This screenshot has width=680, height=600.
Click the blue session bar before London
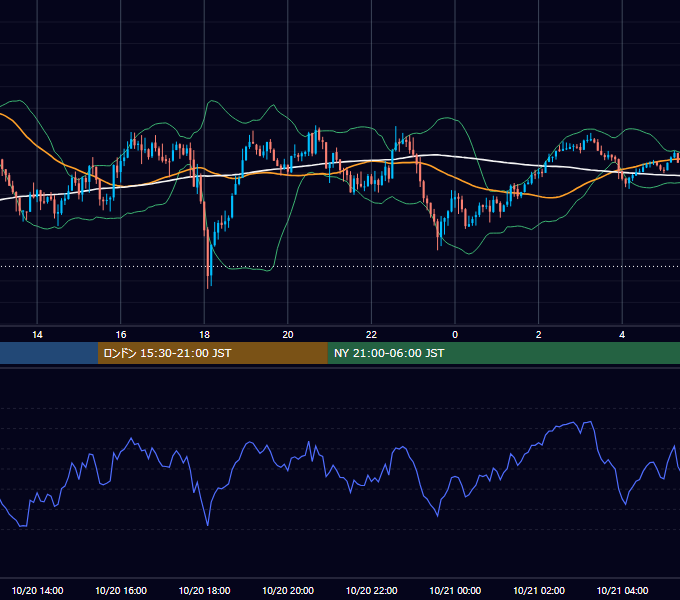(x=49, y=353)
